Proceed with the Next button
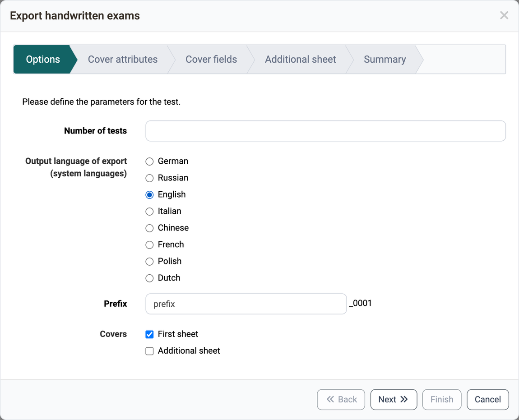 [x=394, y=400]
